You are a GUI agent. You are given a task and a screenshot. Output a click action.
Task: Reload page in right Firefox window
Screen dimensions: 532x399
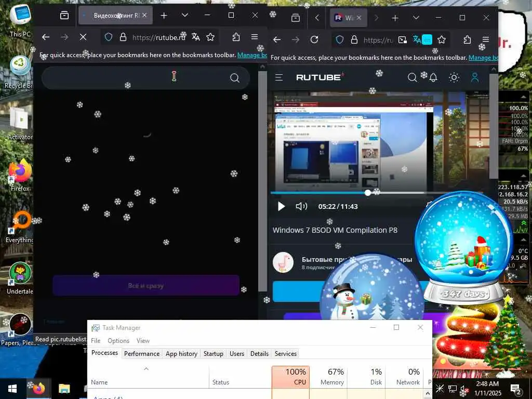[314, 39]
